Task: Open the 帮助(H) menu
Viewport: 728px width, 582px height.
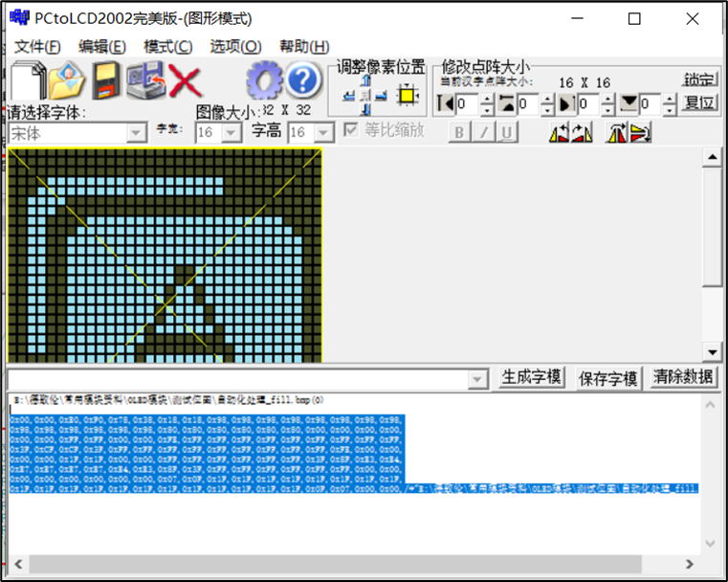Action: pyautogui.click(x=304, y=47)
